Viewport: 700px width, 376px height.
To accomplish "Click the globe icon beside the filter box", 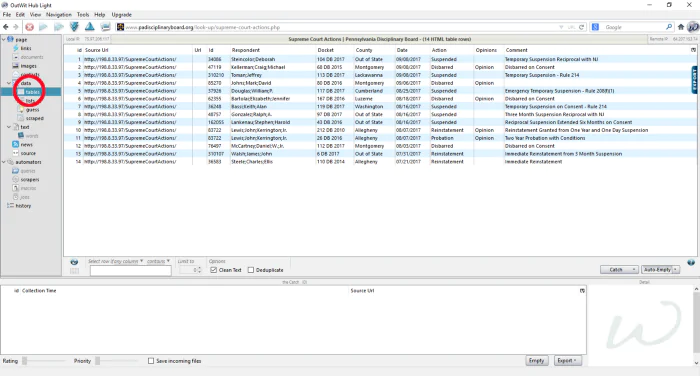I will [x=74, y=262].
